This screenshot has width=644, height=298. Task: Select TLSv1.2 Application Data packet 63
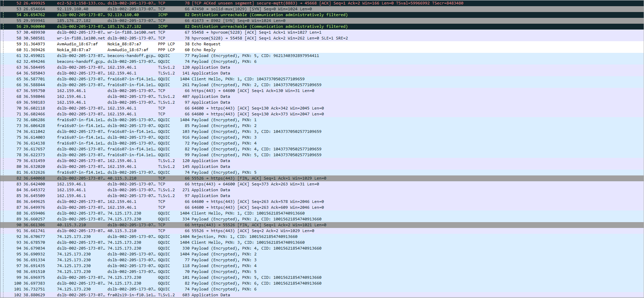(322, 67)
